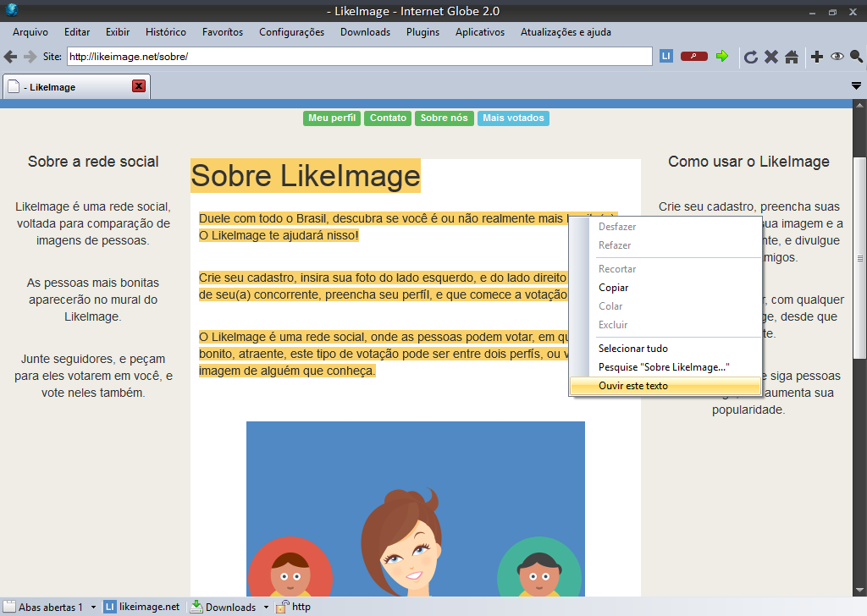Image resolution: width=867 pixels, height=616 pixels.
Task: Click the Site address input field
Action: 359,57
